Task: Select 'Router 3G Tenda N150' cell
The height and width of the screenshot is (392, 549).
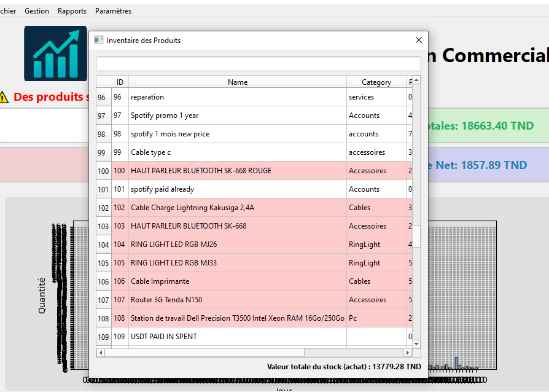Action: (238, 299)
